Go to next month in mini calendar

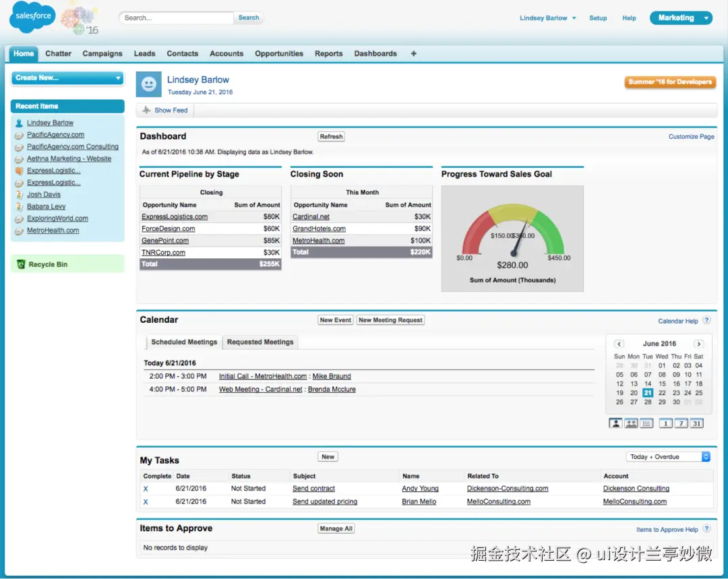click(x=699, y=344)
